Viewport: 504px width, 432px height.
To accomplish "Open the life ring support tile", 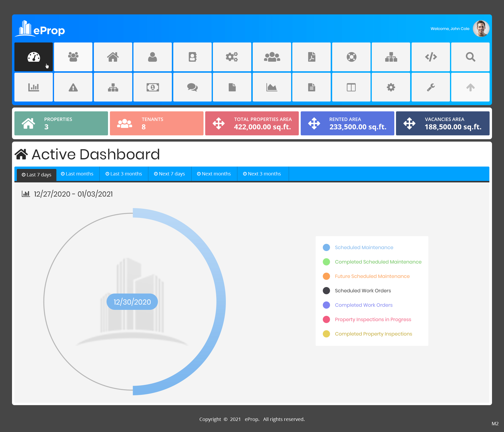I will tap(351, 57).
